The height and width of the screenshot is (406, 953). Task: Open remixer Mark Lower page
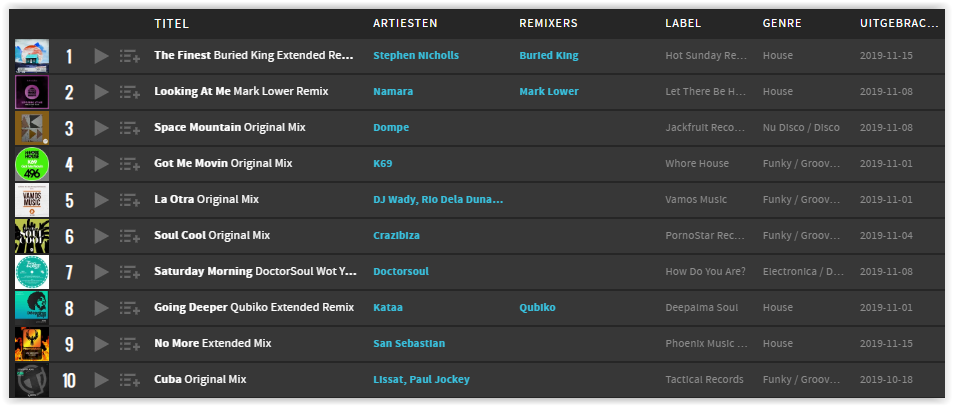(x=549, y=92)
